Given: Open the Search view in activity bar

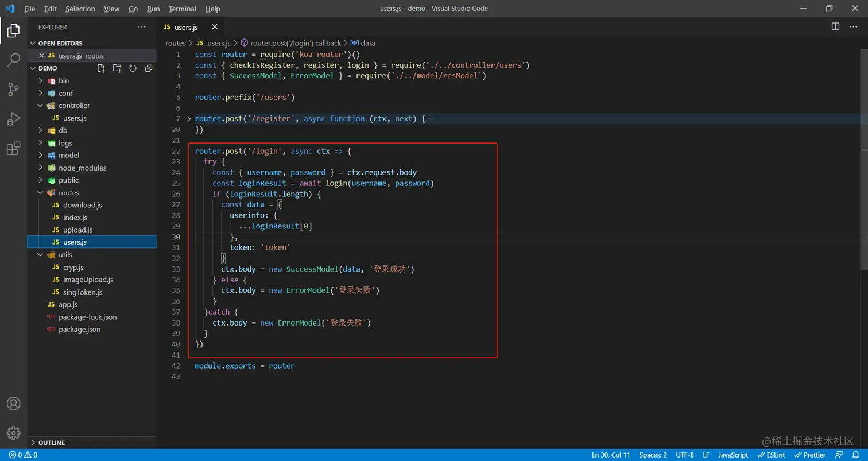Looking at the screenshot, I should tap(13, 60).
